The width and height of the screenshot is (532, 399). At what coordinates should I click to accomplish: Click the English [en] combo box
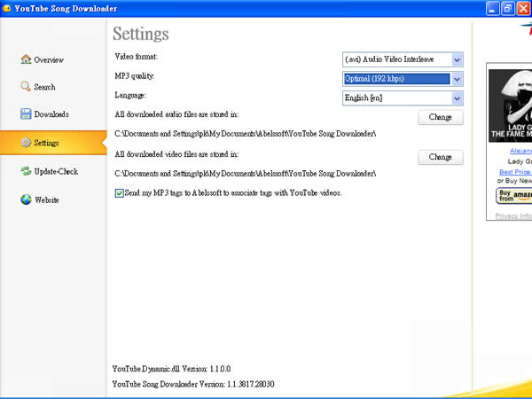point(403,98)
